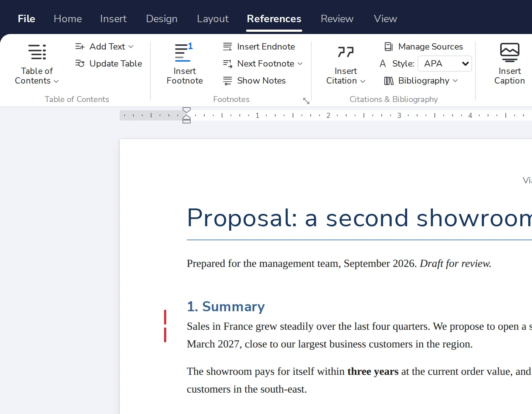532x414 pixels.
Task: Click the Insert Endnote button label
Action: click(x=266, y=47)
